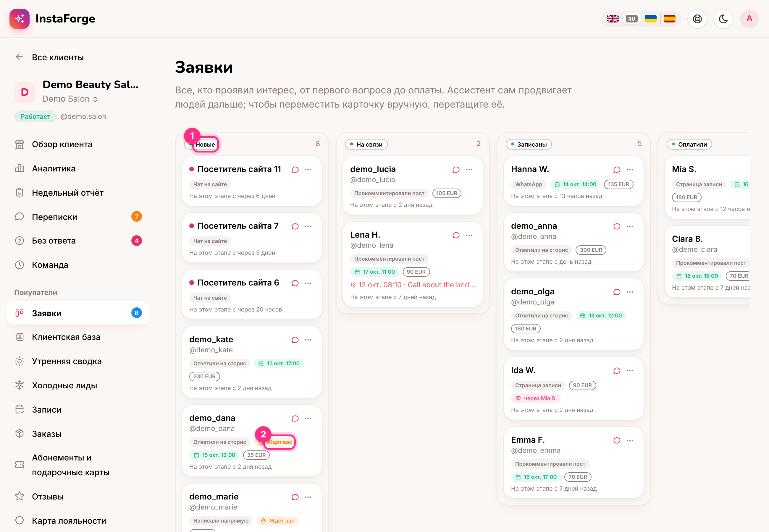Click Ждёт вас tag on demo_marie card
Screen dimensions: 769x532
tap(277, 521)
